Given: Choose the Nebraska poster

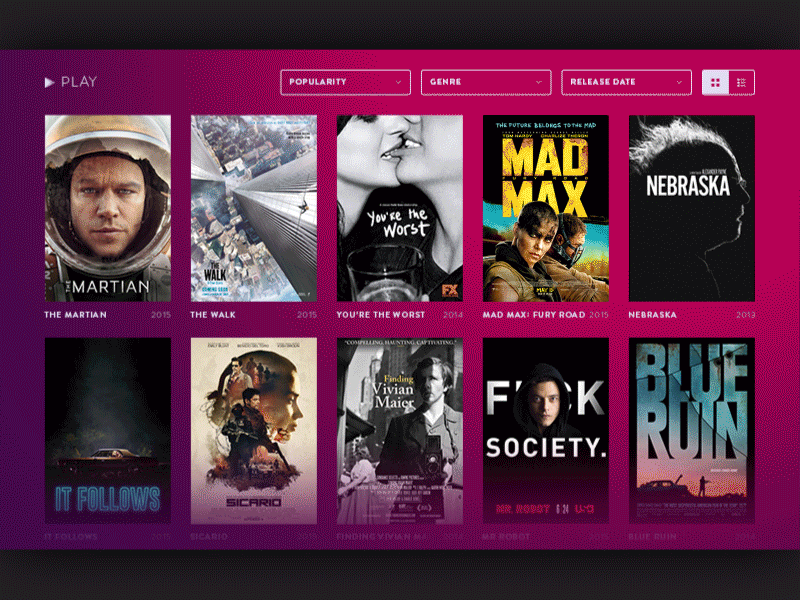Looking at the screenshot, I should point(691,208).
